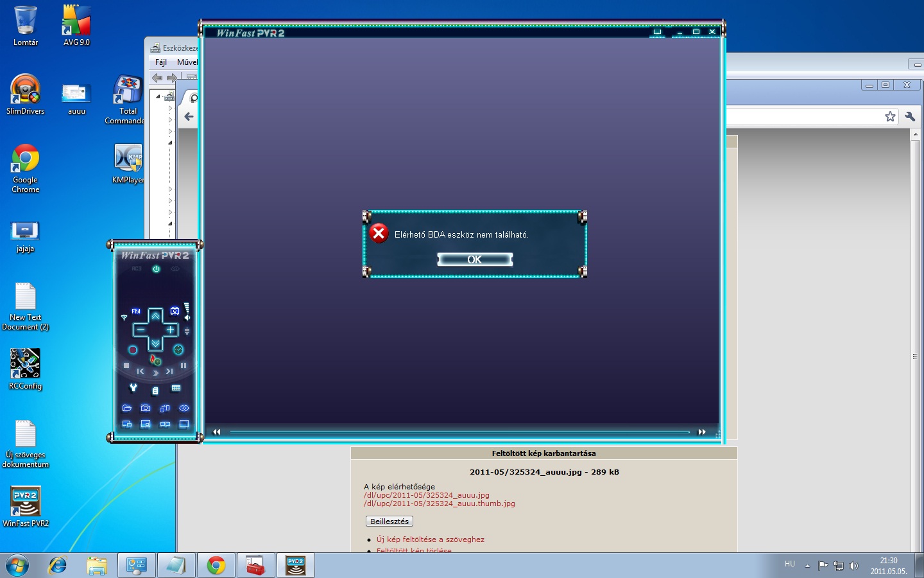Skip to next track on remote
The width and height of the screenshot is (924, 578).
tap(169, 371)
